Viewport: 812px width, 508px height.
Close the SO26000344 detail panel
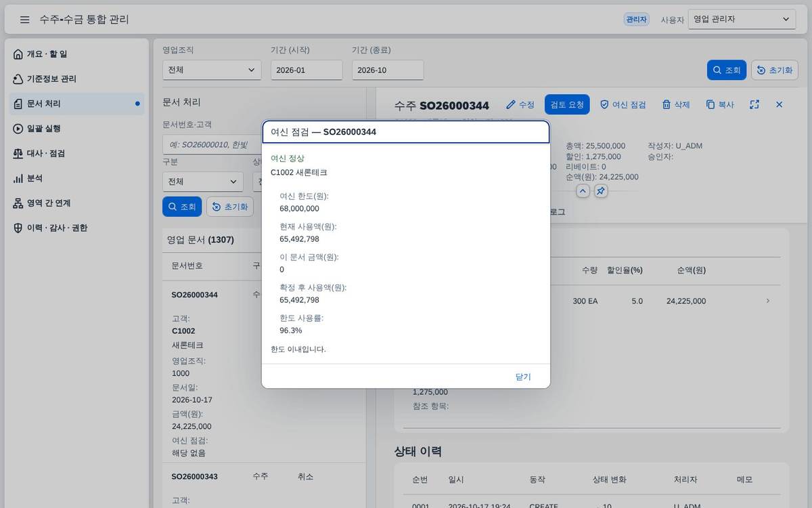pos(779,104)
